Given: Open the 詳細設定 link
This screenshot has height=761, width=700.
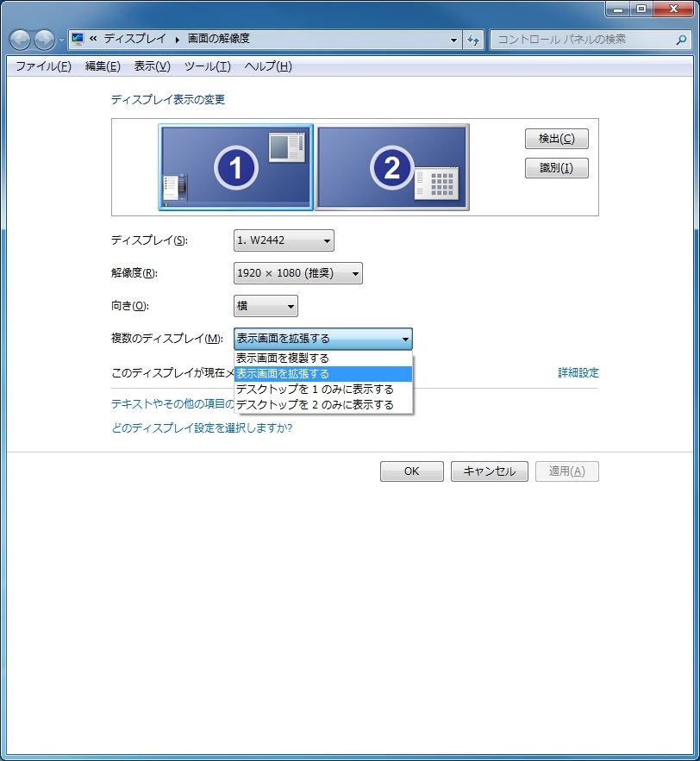Looking at the screenshot, I should click(x=578, y=372).
